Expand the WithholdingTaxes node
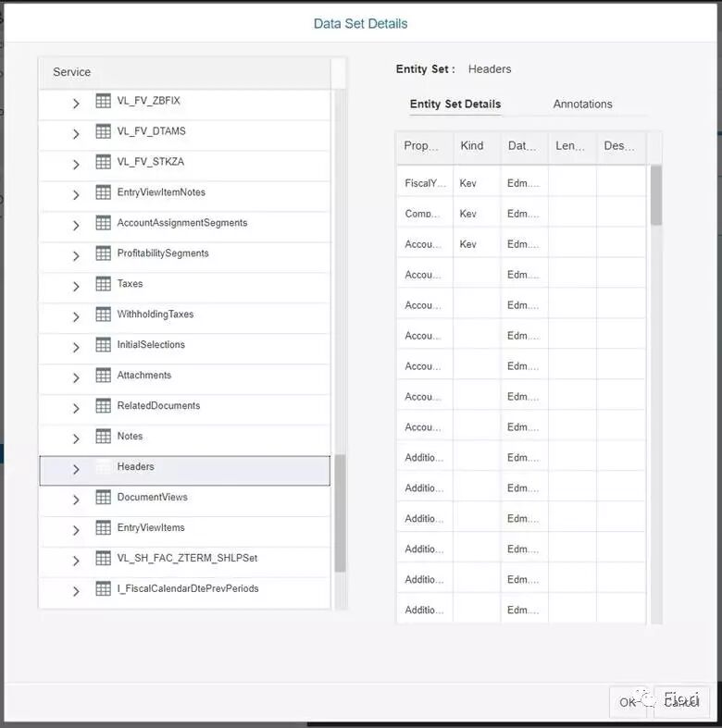 pyautogui.click(x=76, y=317)
